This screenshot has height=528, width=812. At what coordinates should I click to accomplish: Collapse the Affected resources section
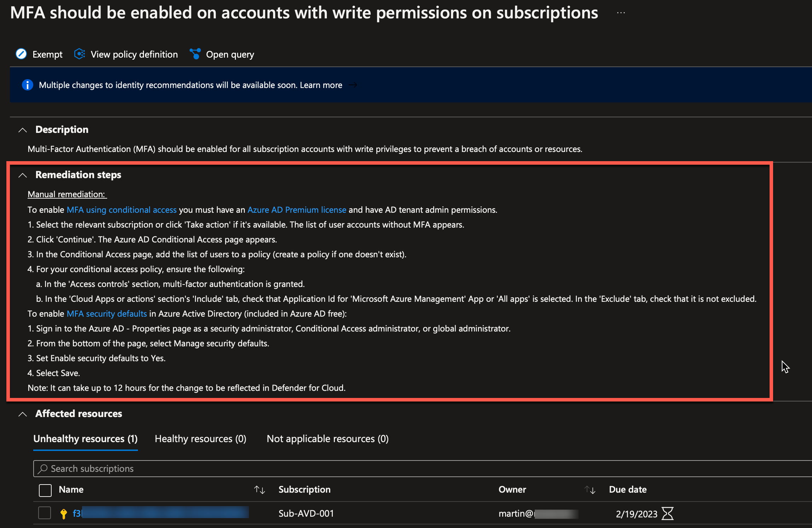tap(23, 414)
